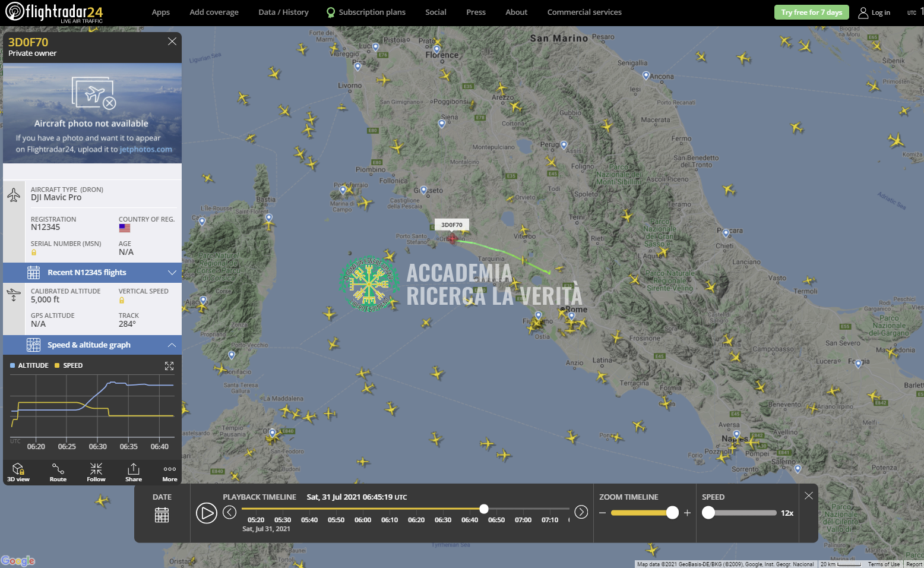
Task: Maximize the speed and altitude graph
Action: pos(169,366)
